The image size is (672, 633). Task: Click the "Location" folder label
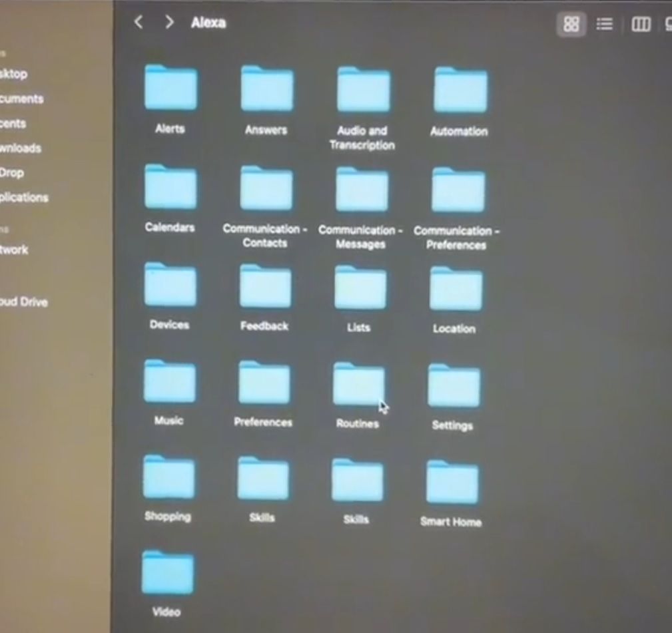(x=454, y=329)
